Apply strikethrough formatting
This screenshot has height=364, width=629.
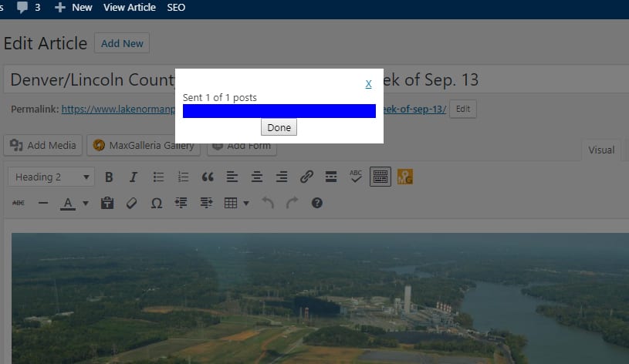19,204
